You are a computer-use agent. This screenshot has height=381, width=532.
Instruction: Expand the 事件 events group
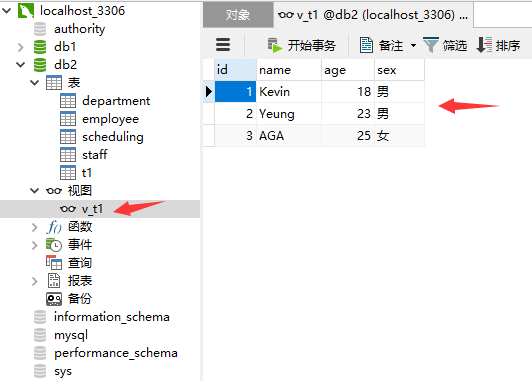(35, 245)
